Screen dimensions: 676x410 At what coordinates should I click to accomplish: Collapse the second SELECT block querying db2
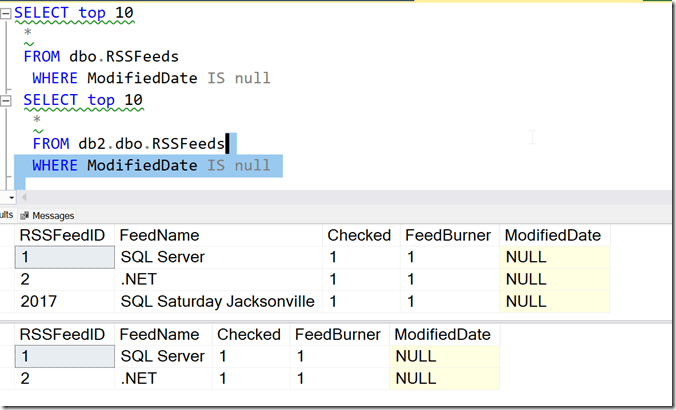5,101
